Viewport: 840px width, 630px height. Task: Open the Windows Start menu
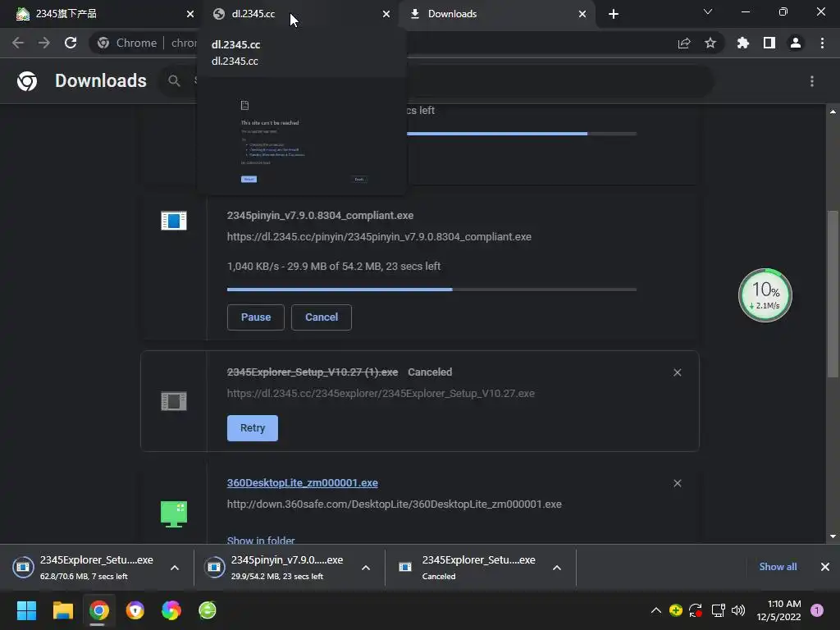pyautogui.click(x=26, y=610)
